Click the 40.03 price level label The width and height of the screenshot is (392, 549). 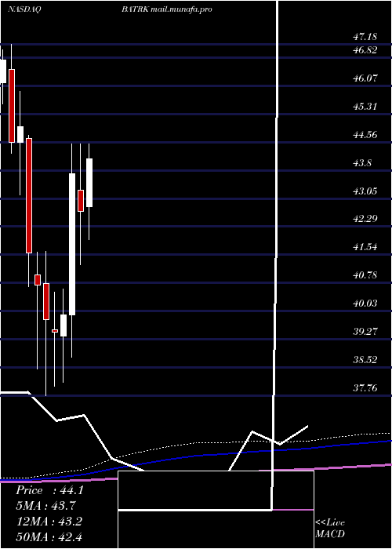point(365,303)
